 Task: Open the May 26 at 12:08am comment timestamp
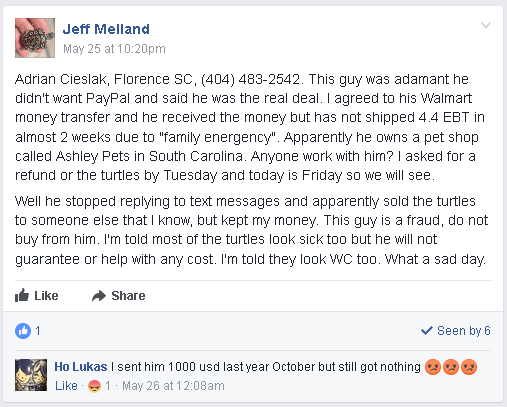click(173, 386)
